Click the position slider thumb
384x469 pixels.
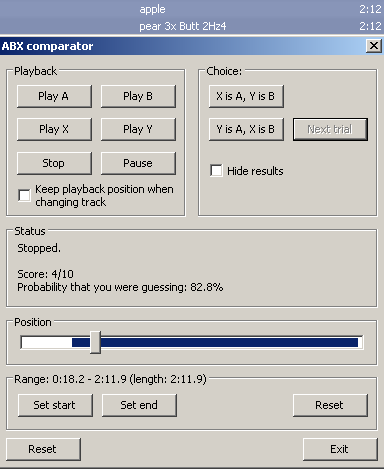click(95, 342)
